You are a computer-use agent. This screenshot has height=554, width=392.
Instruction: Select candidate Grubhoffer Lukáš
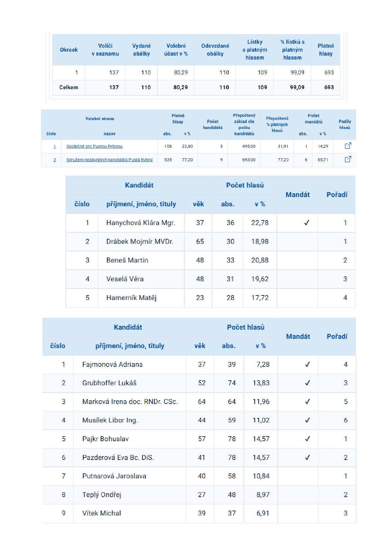point(109,383)
